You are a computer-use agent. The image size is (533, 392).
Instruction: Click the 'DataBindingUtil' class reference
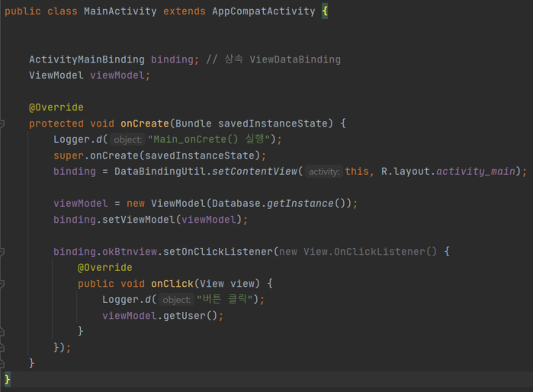(x=160, y=172)
